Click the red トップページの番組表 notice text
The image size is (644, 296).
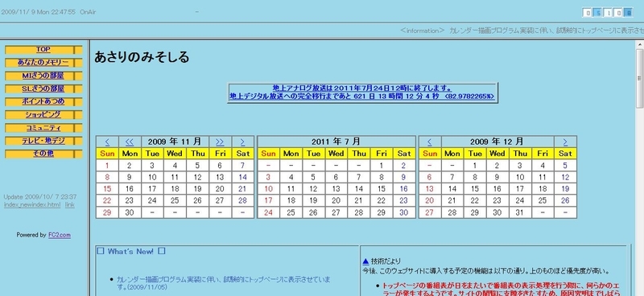(x=501, y=290)
